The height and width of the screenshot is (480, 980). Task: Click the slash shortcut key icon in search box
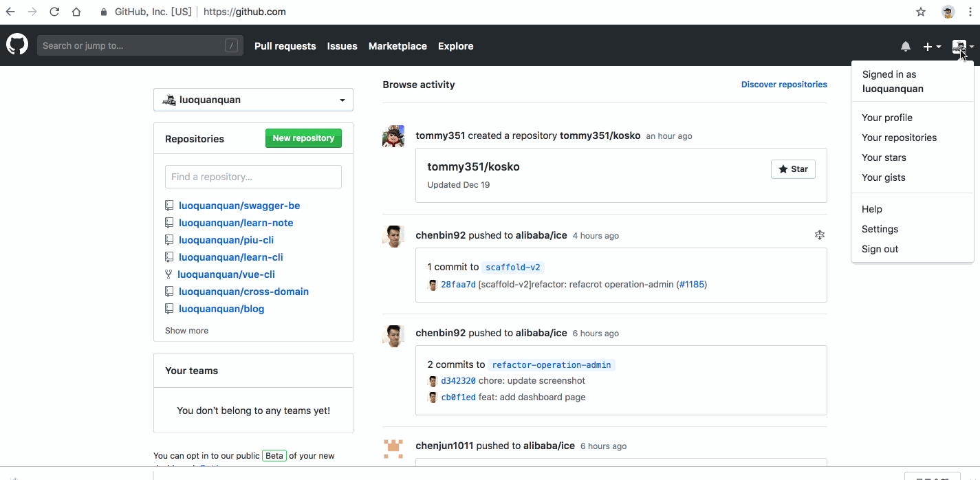[231, 46]
